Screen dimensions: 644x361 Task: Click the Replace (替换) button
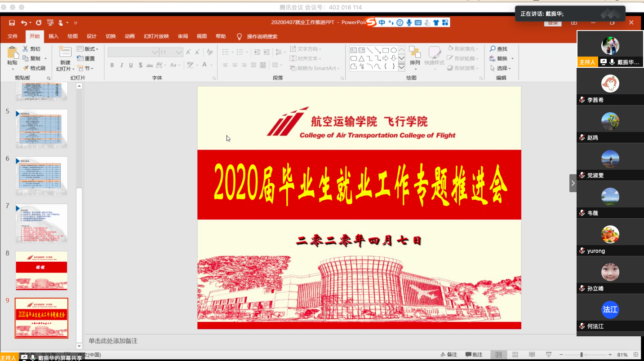click(x=501, y=58)
